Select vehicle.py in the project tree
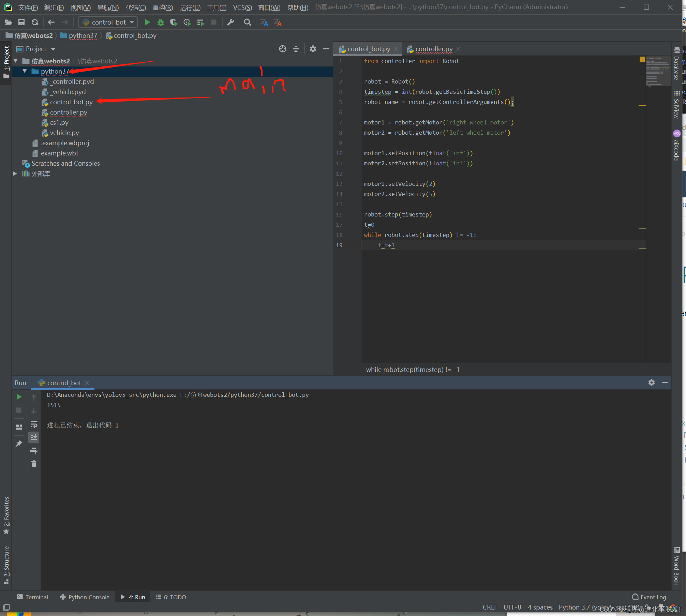The width and height of the screenshot is (686, 616). [x=64, y=133]
